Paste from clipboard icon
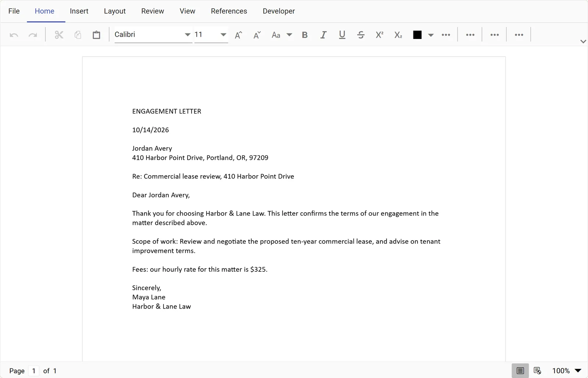This screenshot has height=378, width=588. 96,35
